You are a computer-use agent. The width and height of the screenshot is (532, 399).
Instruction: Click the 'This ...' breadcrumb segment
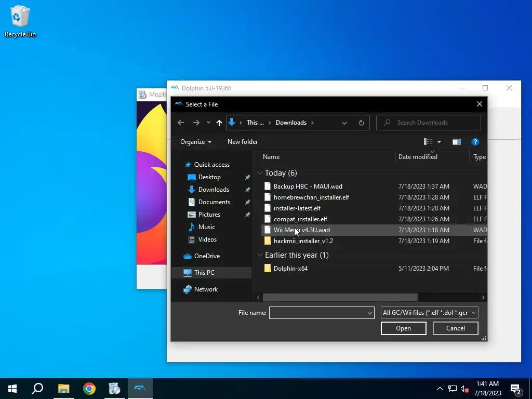coord(255,123)
